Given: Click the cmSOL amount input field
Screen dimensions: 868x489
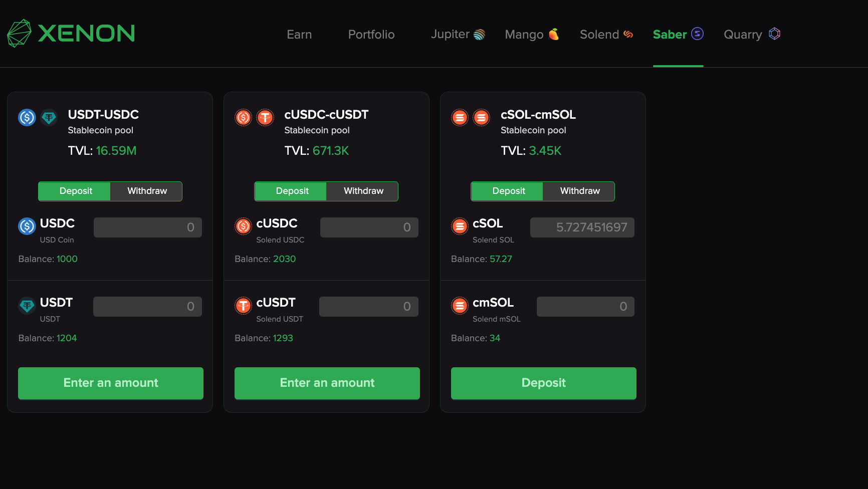Looking at the screenshot, I should click(585, 307).
